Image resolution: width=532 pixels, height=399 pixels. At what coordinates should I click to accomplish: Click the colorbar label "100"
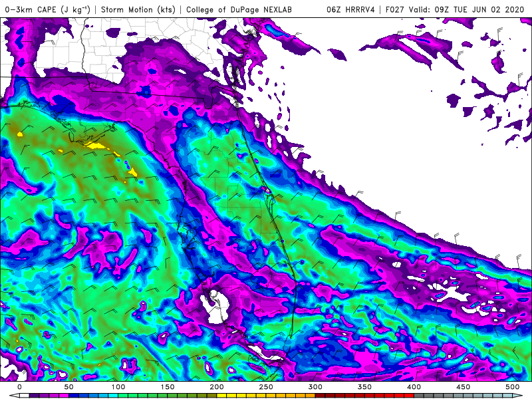(x=118, y=387)
